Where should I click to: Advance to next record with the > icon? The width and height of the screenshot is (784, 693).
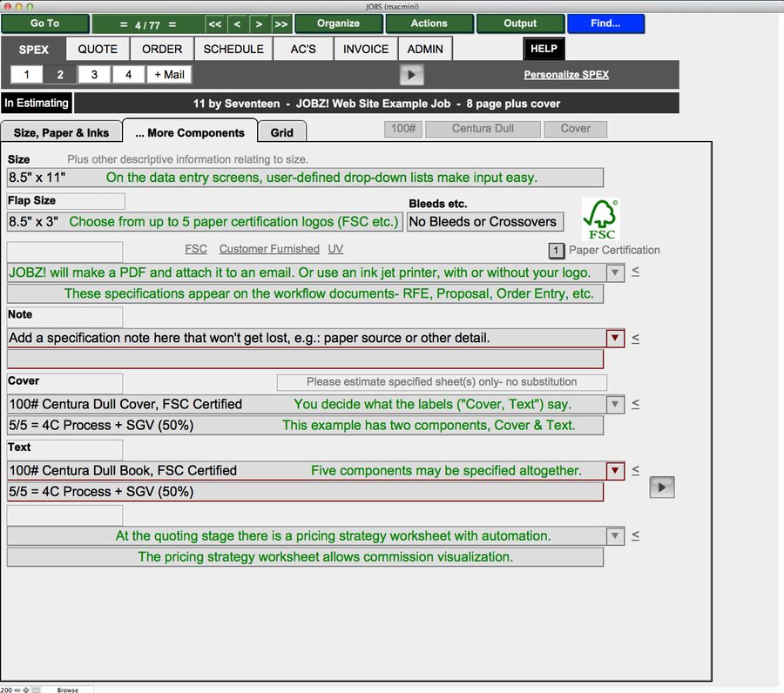coord(259,24)
